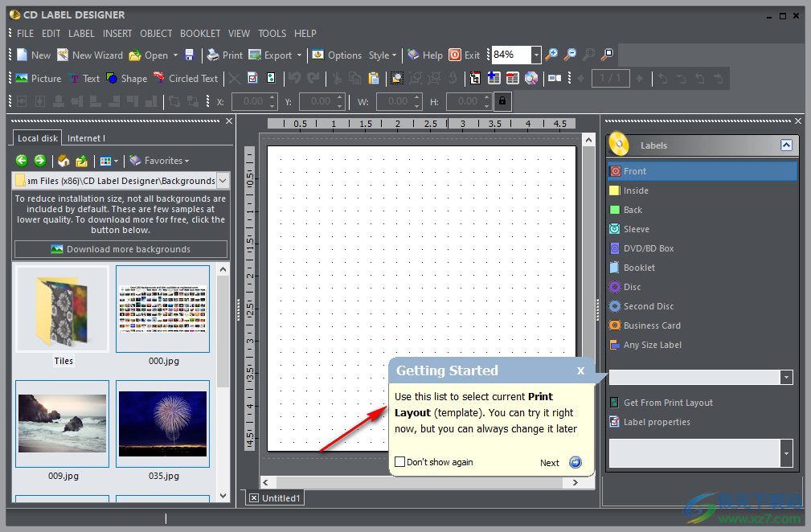Click the home folder icon in browser
Image resolution: width=811 pixels, height=532 pixels.
point(63,162)
